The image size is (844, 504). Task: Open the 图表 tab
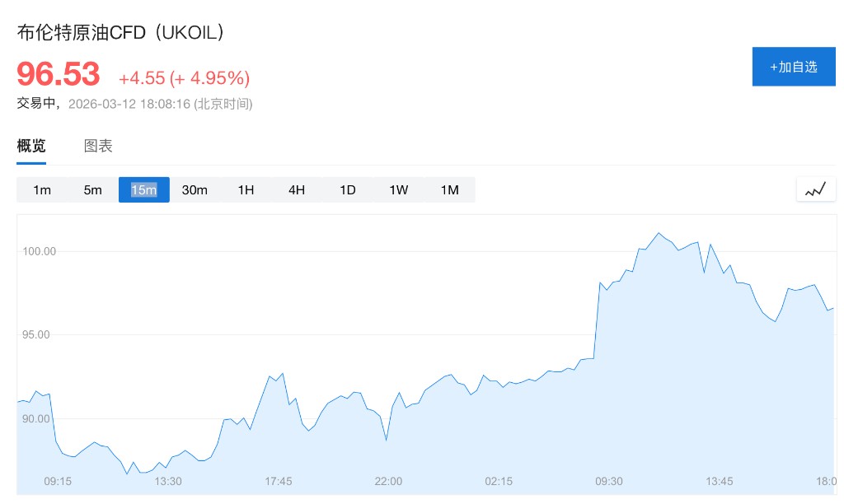point(98,147)
